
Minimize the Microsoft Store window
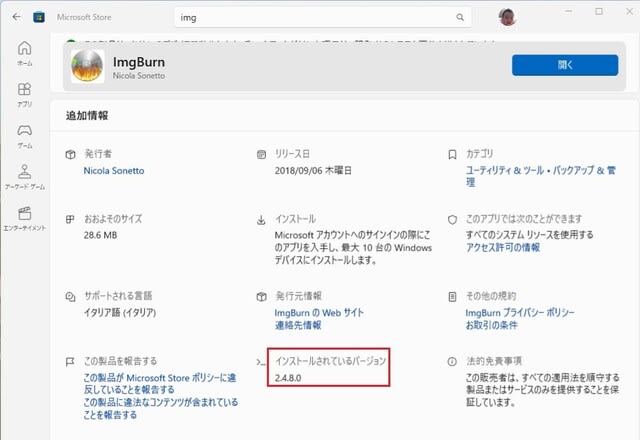point(568,11)
